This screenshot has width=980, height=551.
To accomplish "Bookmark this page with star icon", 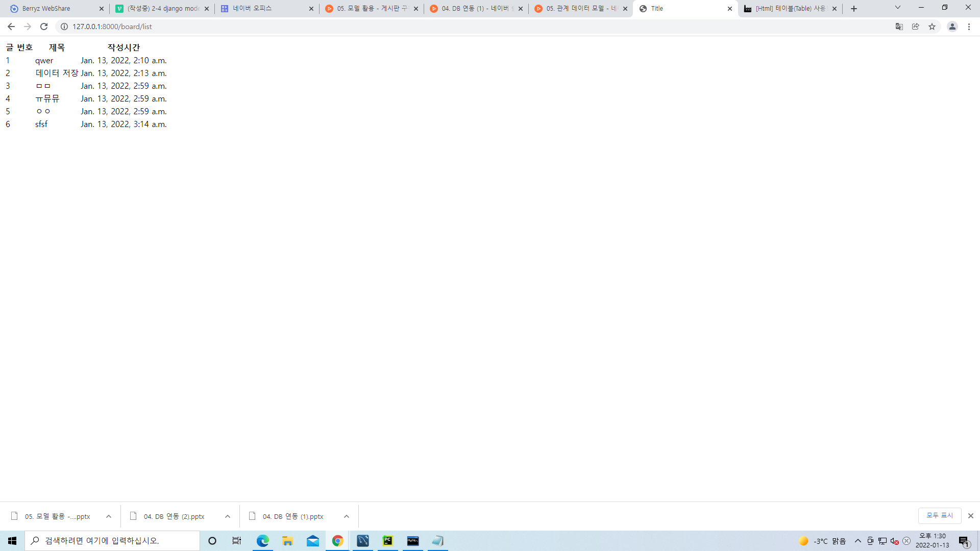I will [932, 27].
